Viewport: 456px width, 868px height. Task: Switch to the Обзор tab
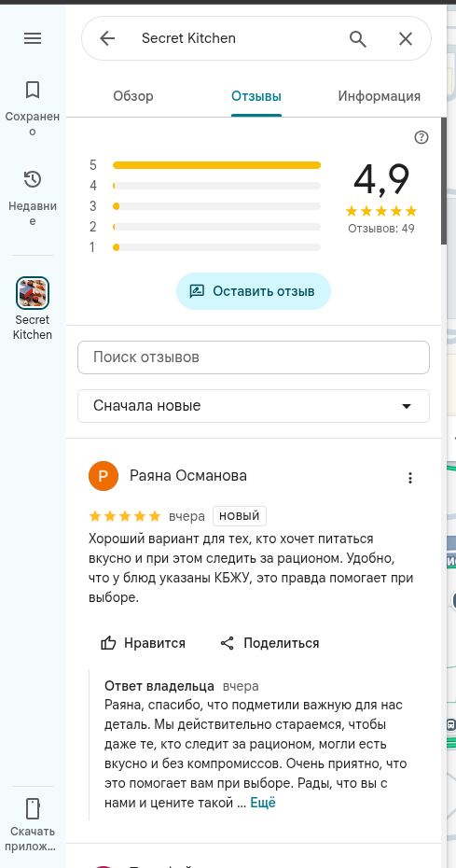pos(133,96)
